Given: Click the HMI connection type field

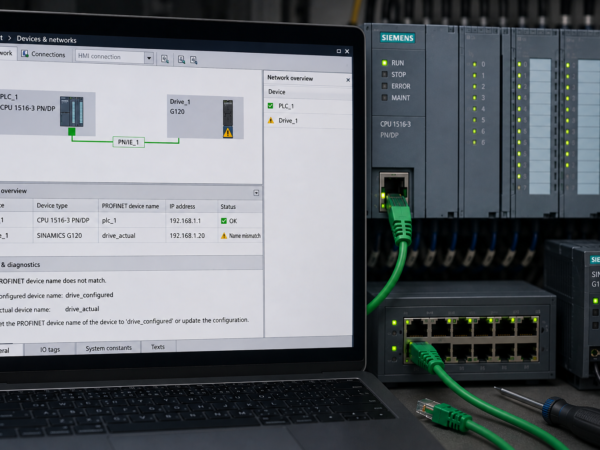Looking at the screenshot, I should [110, 57].
